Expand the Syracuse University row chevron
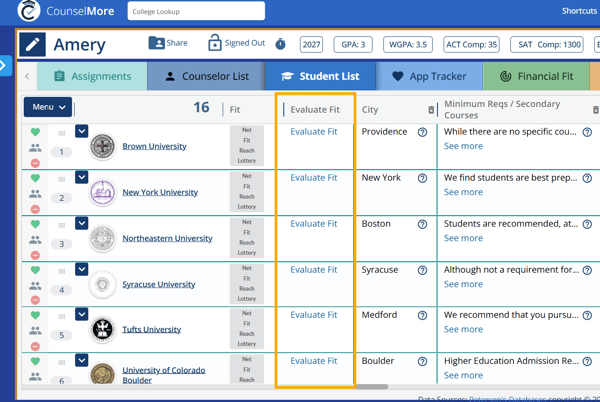This screenshot has height=402, width=600. [x=82, y=269]
